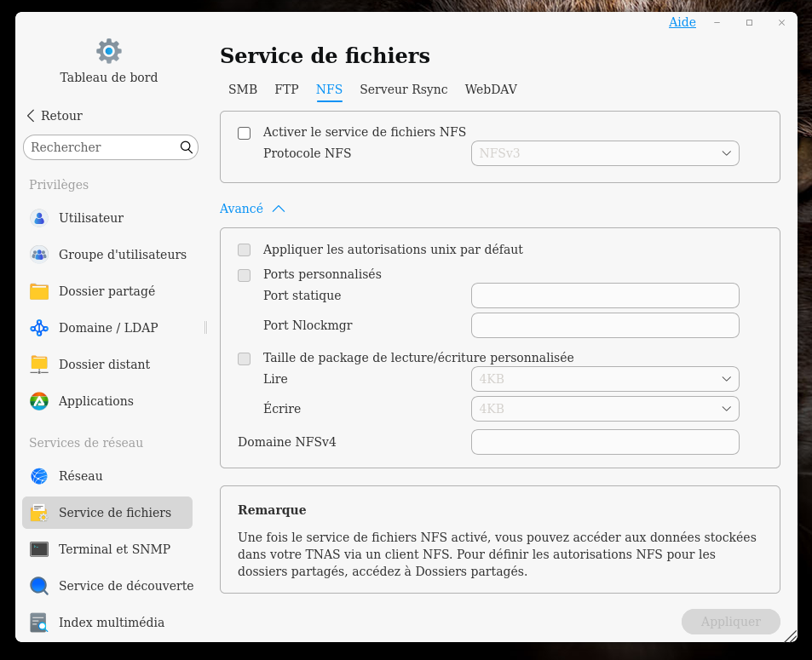Open the Protocole NFS dropdown
Image resolution: width=812 pixels, height=660 pixels.
pos(605,153)
